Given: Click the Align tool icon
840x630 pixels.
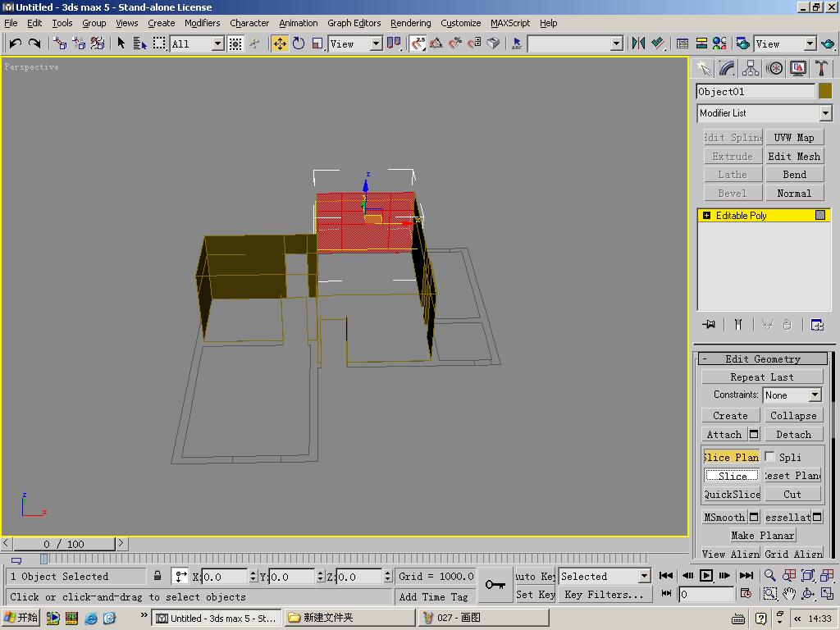Looking at the screenshot, I should (658, 43).
